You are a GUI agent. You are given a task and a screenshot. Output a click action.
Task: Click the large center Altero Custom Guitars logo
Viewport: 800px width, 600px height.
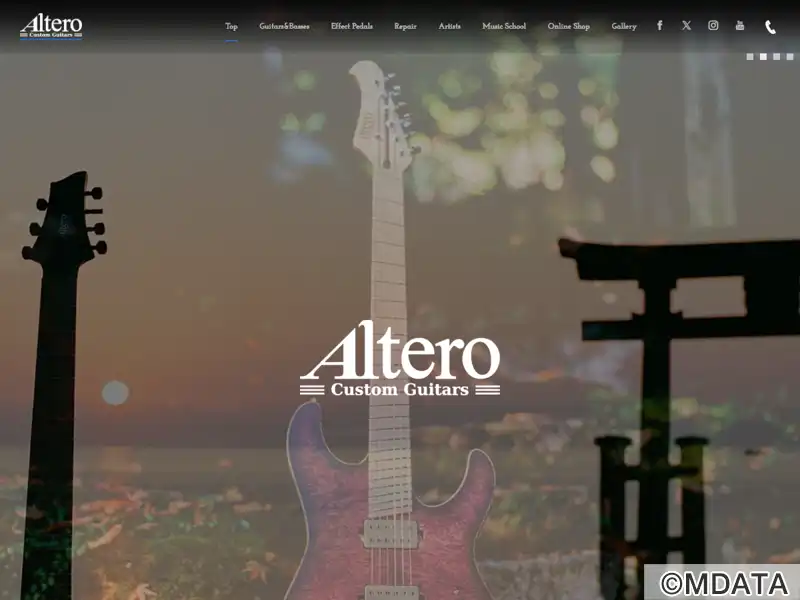[x=400, y=359]
